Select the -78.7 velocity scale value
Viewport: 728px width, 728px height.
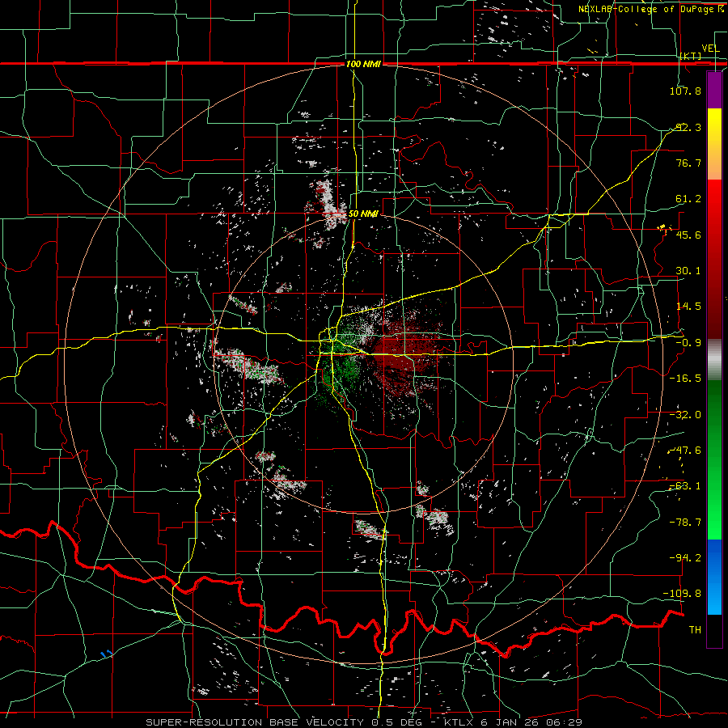click(685, 523)
